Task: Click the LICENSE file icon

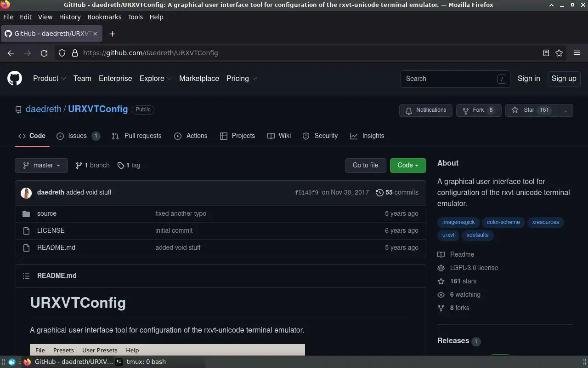Action: (26, 230)
